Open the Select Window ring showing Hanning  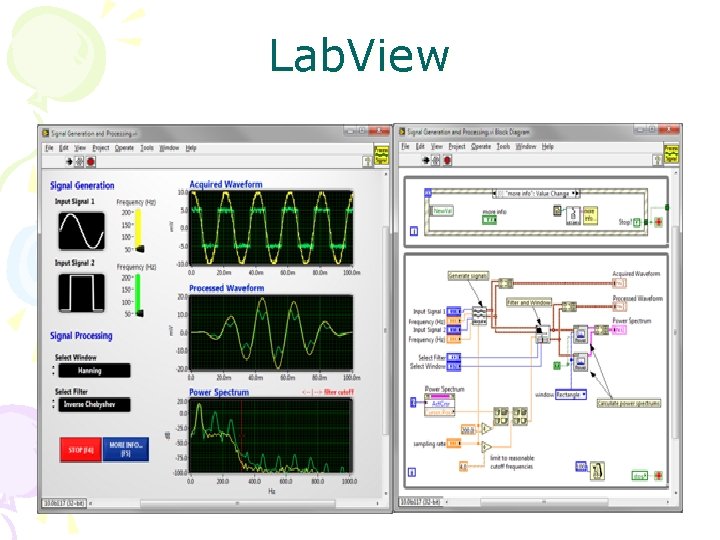pyautogui.click(x=94, y=371)
